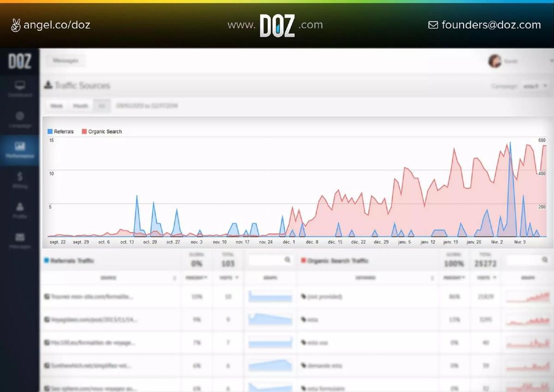Sort referrals by Visits column
This screenshot has width=554, height=392.
click(229, 278)
